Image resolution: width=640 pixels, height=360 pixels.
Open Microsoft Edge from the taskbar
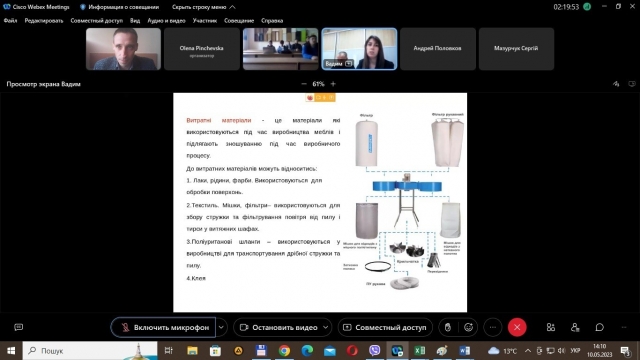point(307,351)
